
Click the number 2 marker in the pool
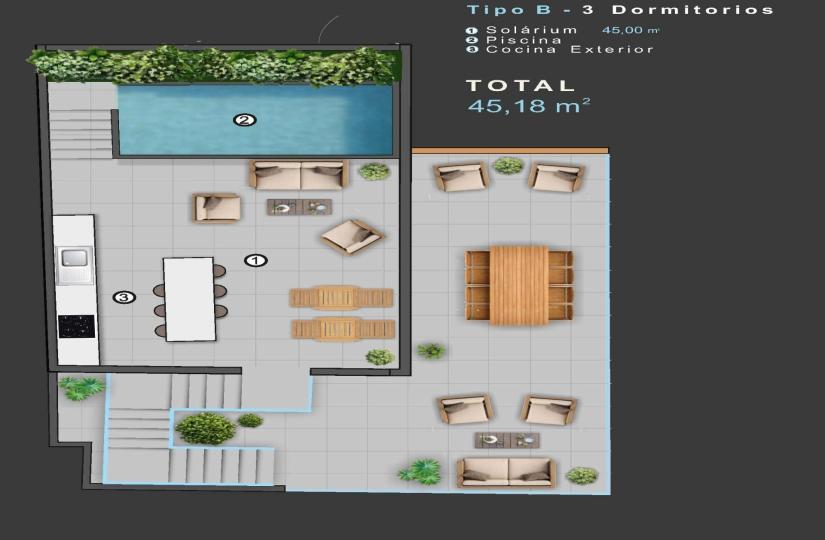[x=244, y=120]
